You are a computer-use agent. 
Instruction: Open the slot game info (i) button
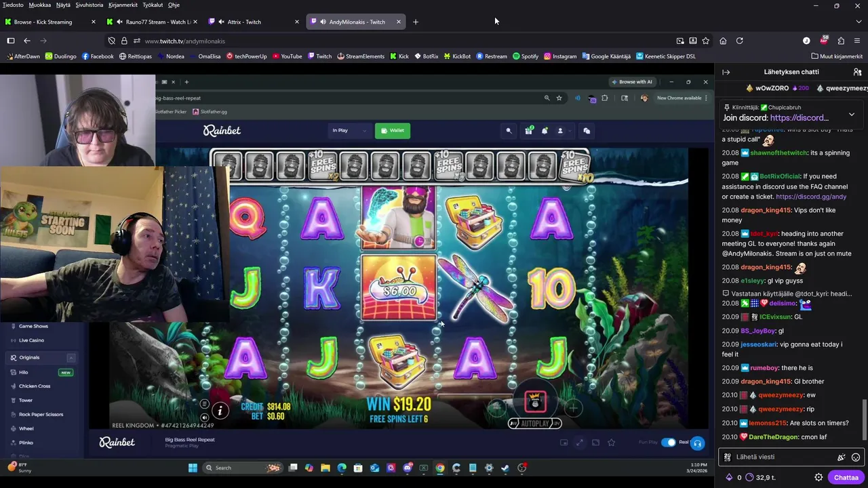click(x=220, y=410)
